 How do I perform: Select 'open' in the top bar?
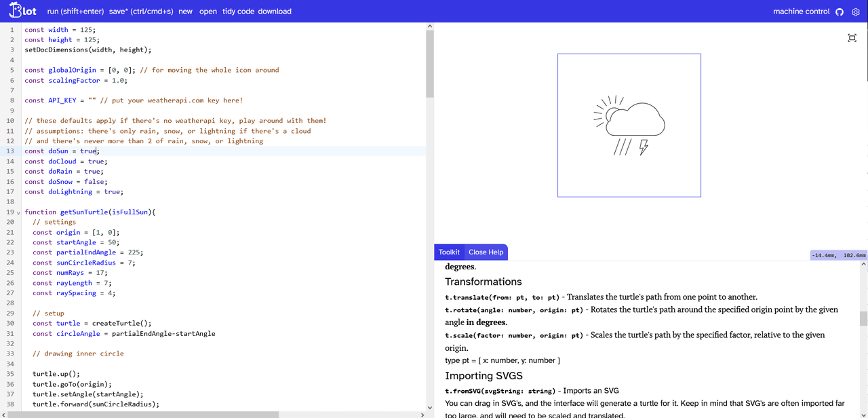pos(208,12)
